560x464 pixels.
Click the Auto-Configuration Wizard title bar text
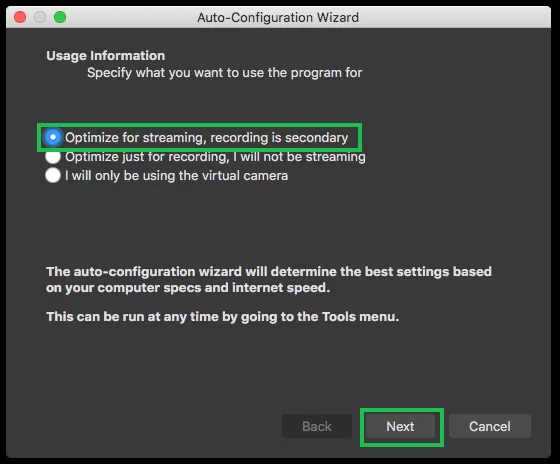tap(278, 17)
